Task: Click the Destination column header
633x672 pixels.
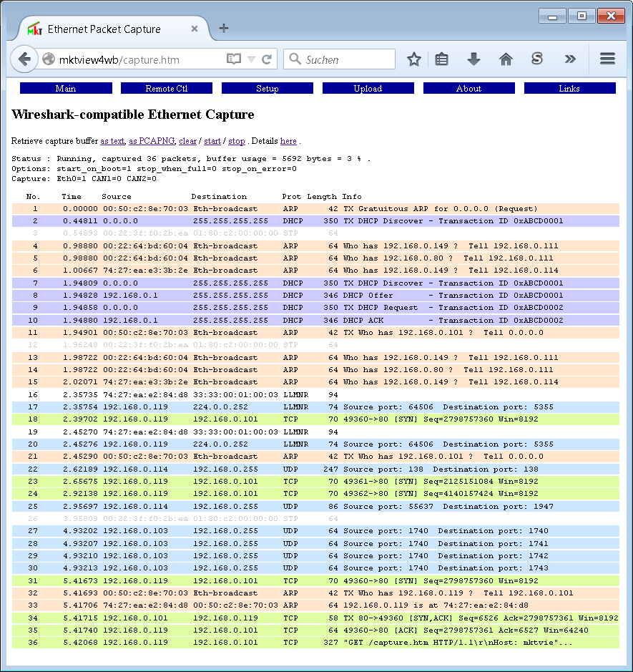Action: point(219,197)
